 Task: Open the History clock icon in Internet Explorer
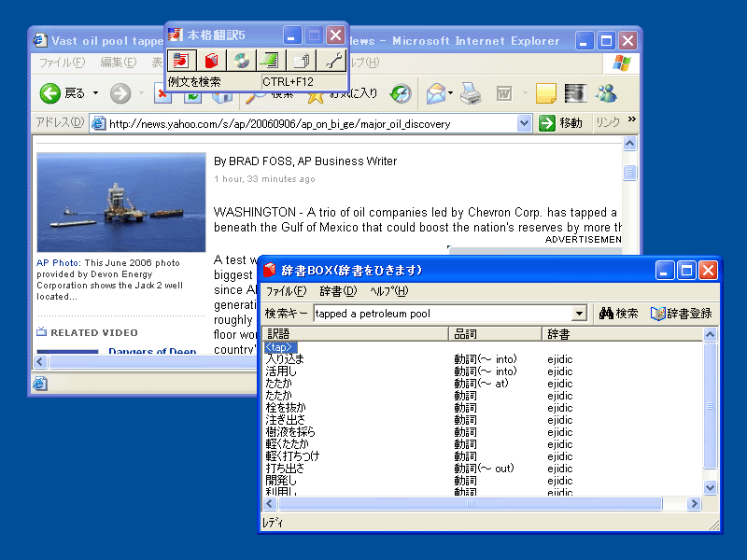pos(401,93)
